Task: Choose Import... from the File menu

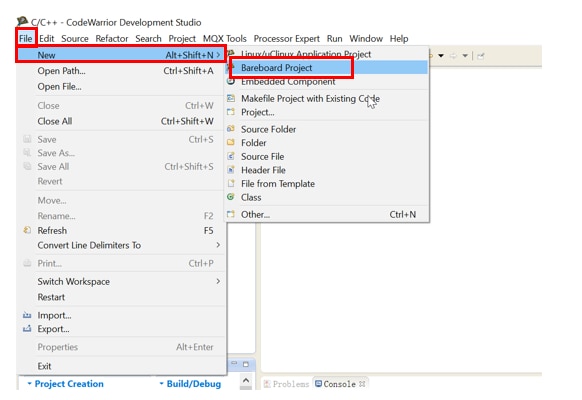Action: click(x=121, y=315)
